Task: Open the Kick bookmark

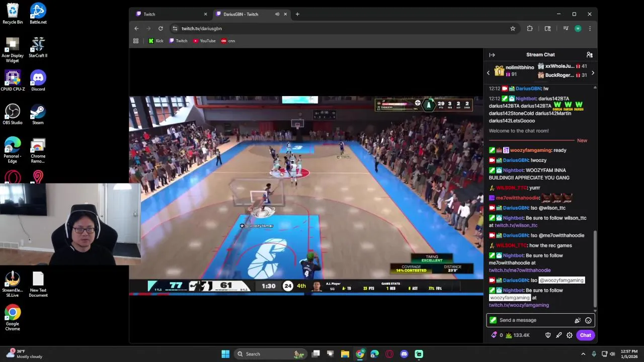Action: [x=156, y=41]
